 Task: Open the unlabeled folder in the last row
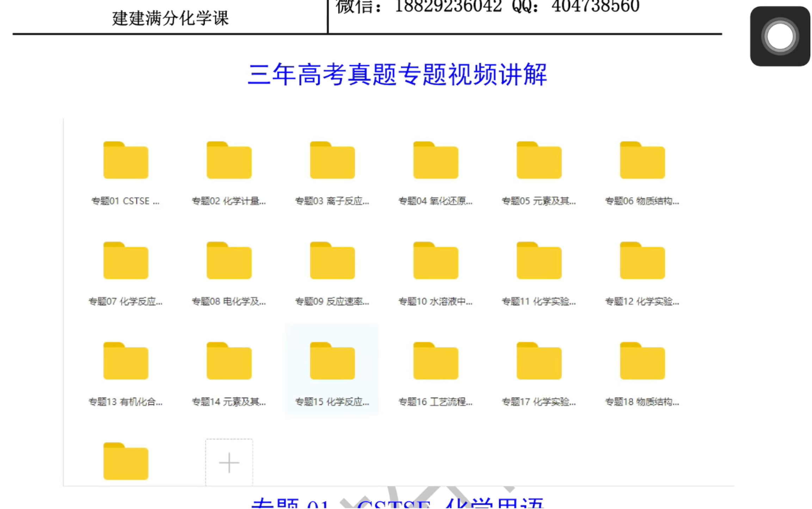(x=126, y=461)
